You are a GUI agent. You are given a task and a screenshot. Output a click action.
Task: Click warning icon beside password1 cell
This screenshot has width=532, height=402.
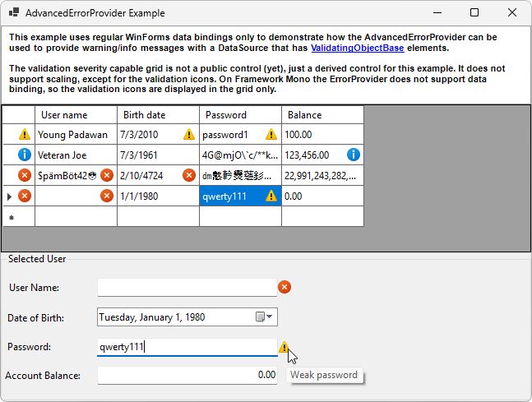(271, 134)
